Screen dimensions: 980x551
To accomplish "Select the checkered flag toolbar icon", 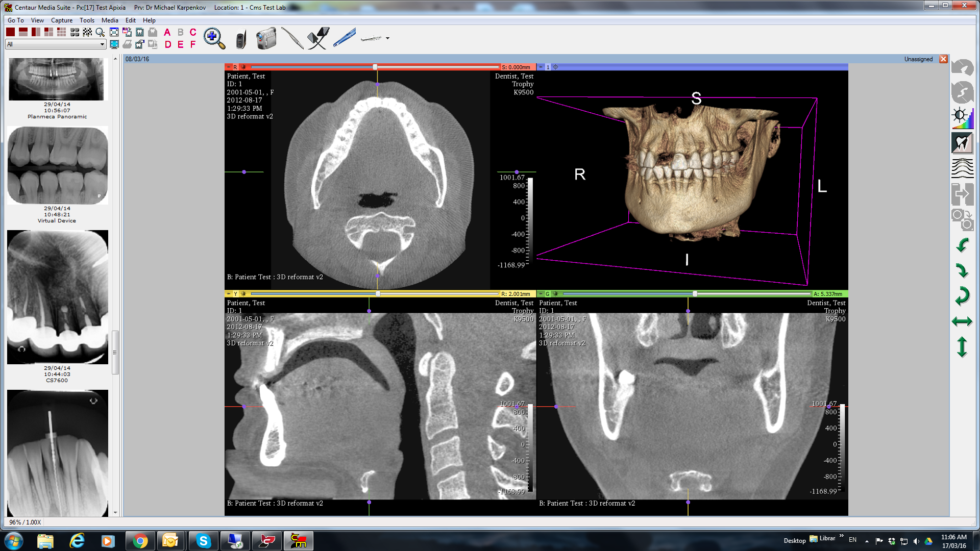I will (87, 32).
